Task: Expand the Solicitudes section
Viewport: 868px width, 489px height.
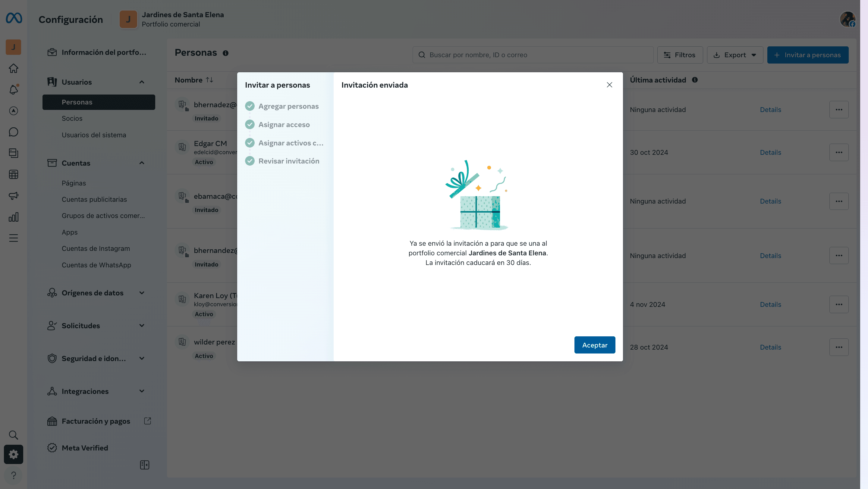Action: pyautogui.click(x=142, y=325)
